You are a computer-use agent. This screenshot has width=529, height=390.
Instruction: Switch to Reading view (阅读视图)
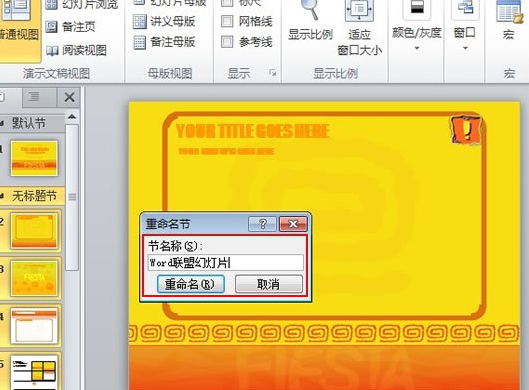(76, 50)
